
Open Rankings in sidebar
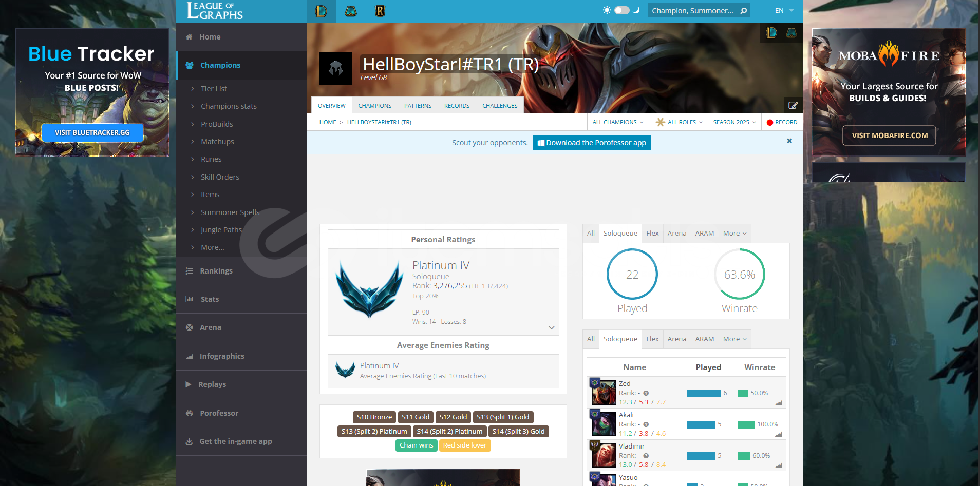[241, 271]
